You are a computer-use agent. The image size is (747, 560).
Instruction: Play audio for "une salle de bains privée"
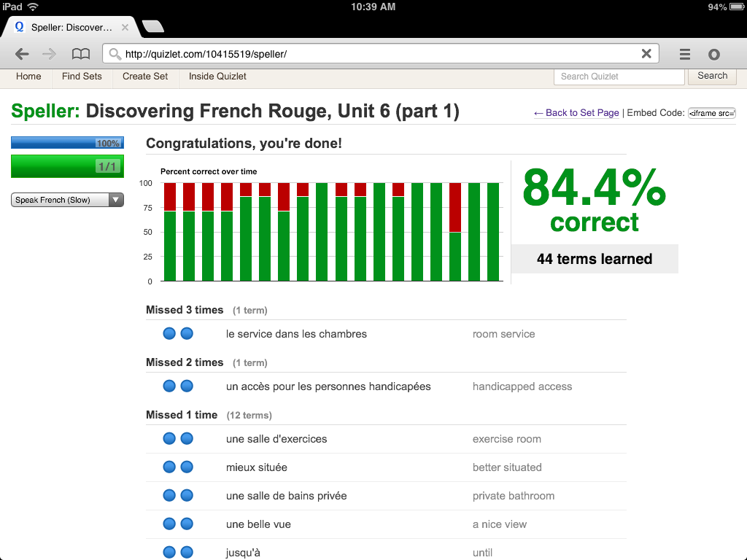point(169,495)
